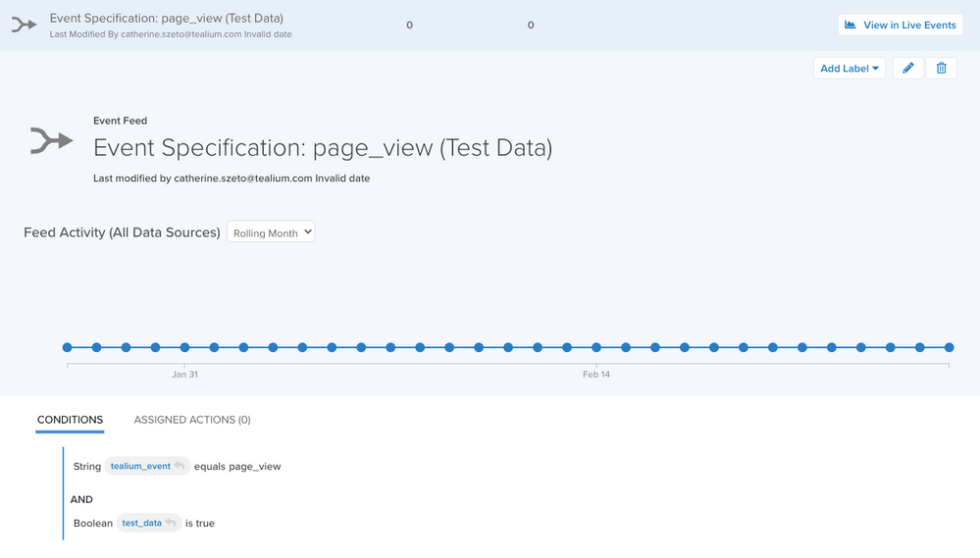Click the 'is true' condition text

click(x=200, y=523)
